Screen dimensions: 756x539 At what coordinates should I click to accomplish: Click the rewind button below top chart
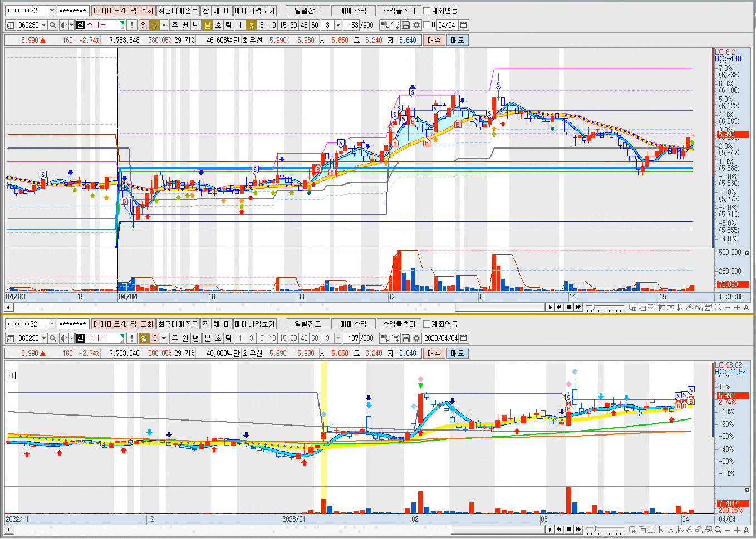559,307
